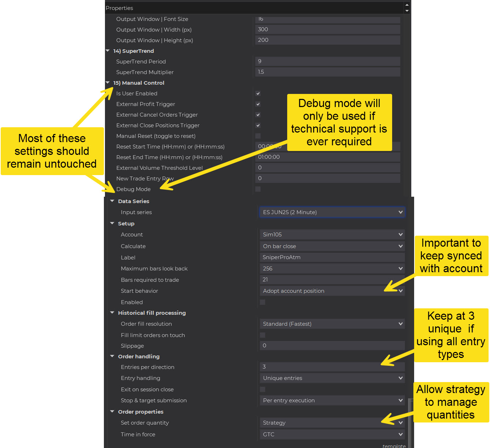490x448 pixels.
Task: Collapse the Setup section arrow
Action: click(112, 223)
